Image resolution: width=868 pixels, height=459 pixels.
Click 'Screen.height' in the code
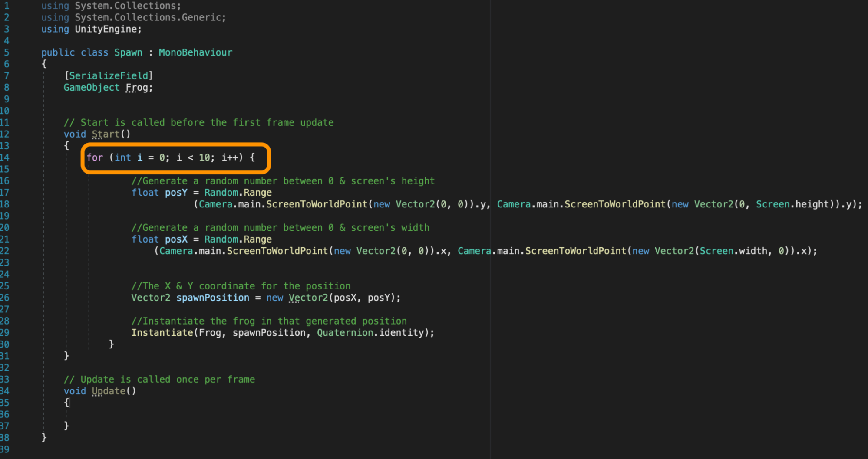click(x=792, y=204)
